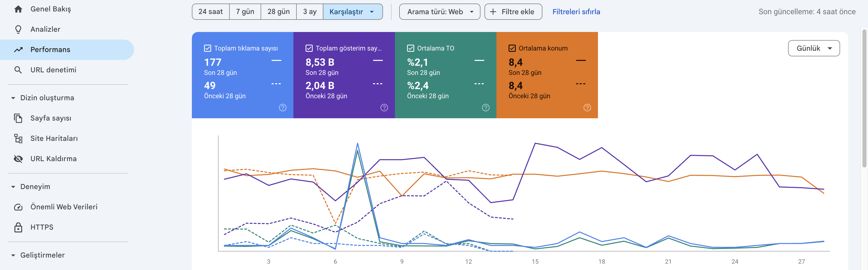The image size is (868, 270).
Task: Open the Arama türü: Web dropdown
Action: 439,12
